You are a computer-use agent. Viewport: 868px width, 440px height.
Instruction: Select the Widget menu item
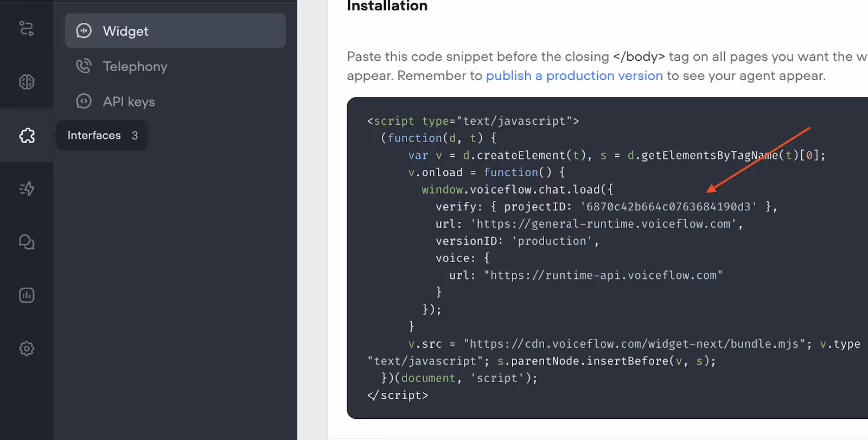(x=175, y=31)
